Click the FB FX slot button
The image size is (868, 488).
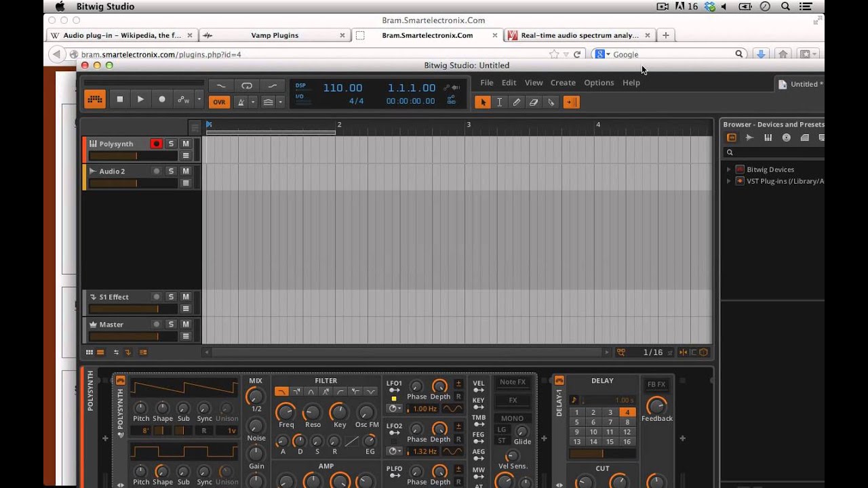pyautogui.click(x=656, y=384)
